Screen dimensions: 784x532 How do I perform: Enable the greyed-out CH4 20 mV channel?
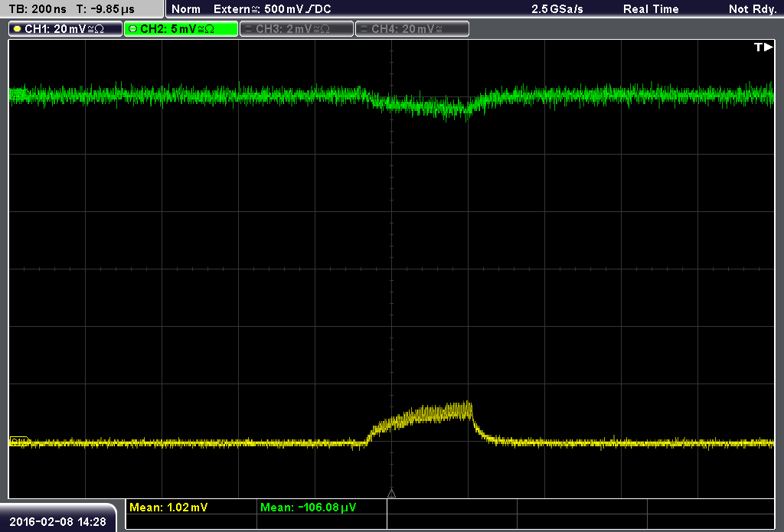(x=412, y=29)
